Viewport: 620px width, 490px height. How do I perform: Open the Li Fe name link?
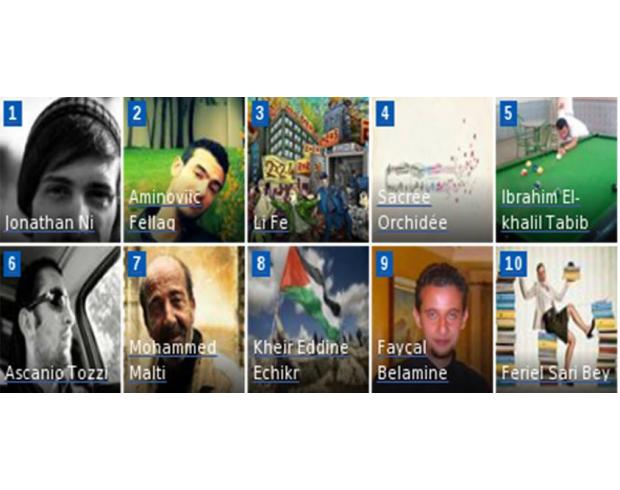[270, 223]
